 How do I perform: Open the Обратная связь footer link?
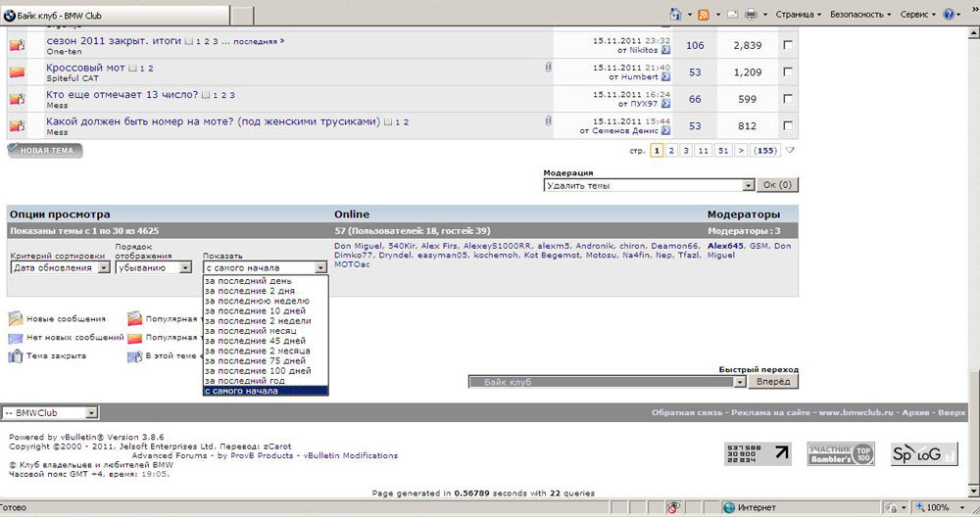(686, 413)
